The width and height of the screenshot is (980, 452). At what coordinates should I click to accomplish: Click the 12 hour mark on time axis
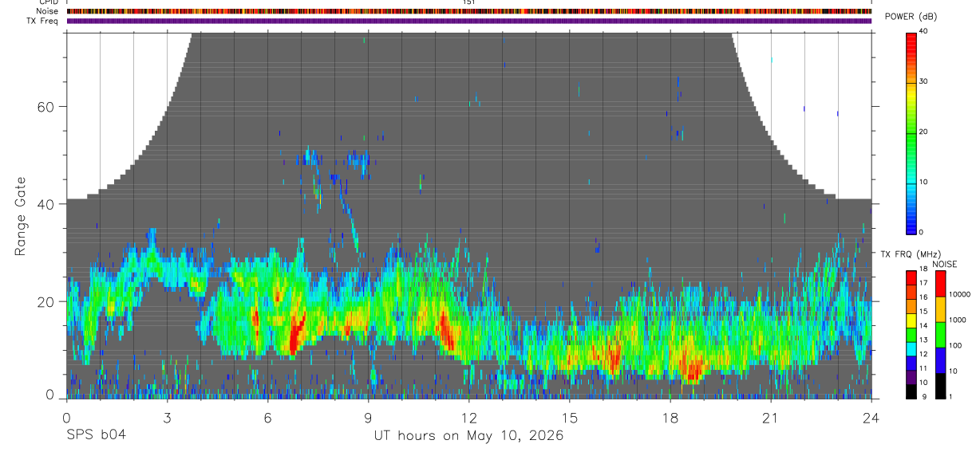pos(469,418)
